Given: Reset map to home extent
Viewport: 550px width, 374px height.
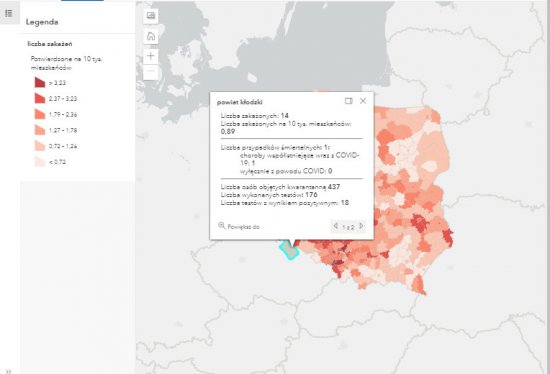Looking at the screenshot, I should (151, 36).
